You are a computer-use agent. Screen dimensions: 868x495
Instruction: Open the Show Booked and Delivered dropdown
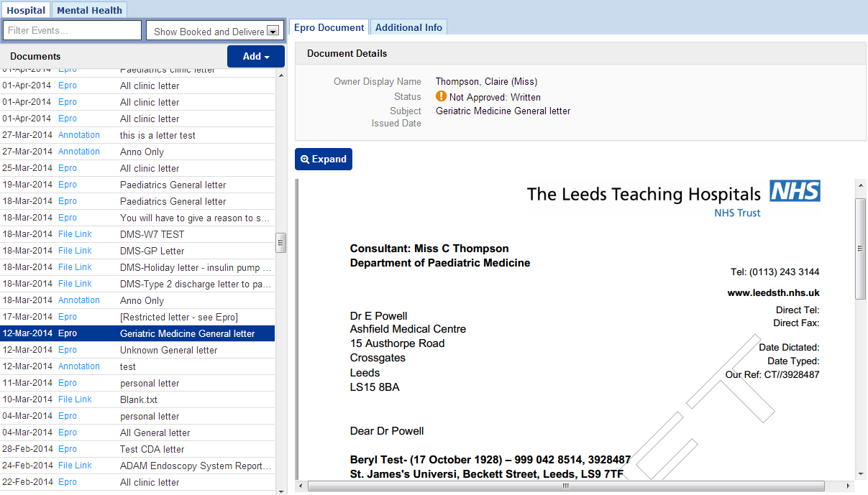213,31
